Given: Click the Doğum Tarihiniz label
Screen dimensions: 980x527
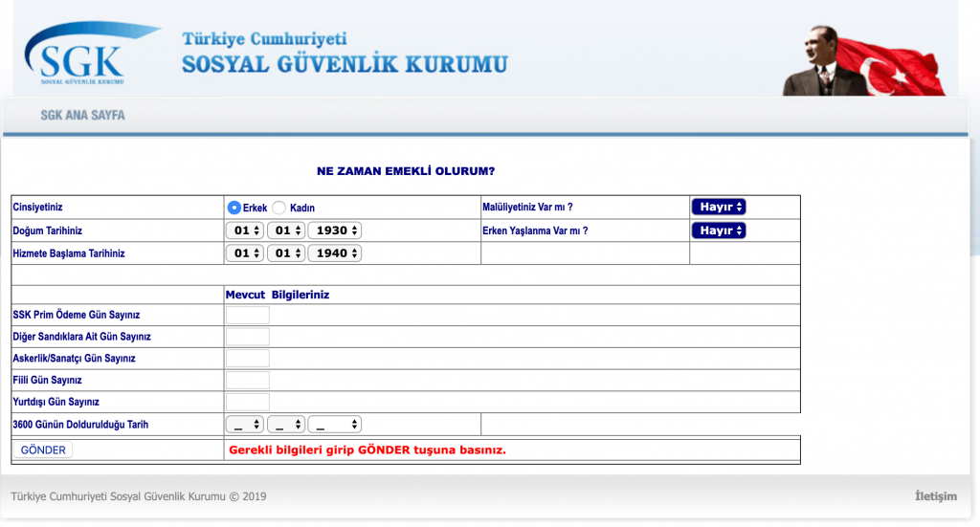Looking at the screenshot, I should pyautogui.click(x=48, y=231).
